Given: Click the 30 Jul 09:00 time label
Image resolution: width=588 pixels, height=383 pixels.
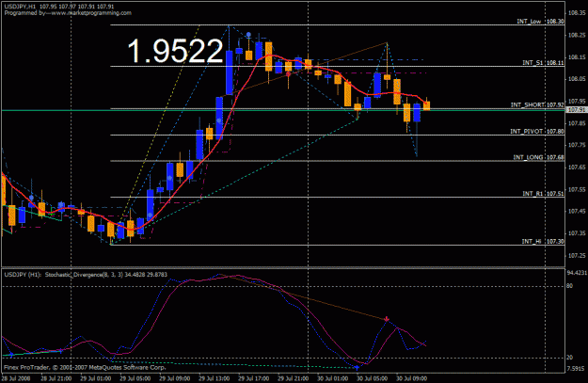Looking at the screenshot, I should [x=411, y=378].
